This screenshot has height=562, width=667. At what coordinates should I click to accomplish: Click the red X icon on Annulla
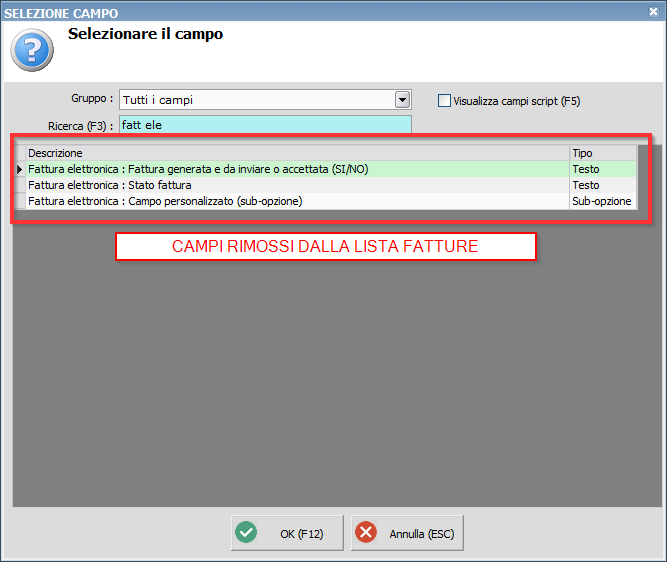point(366,532)
